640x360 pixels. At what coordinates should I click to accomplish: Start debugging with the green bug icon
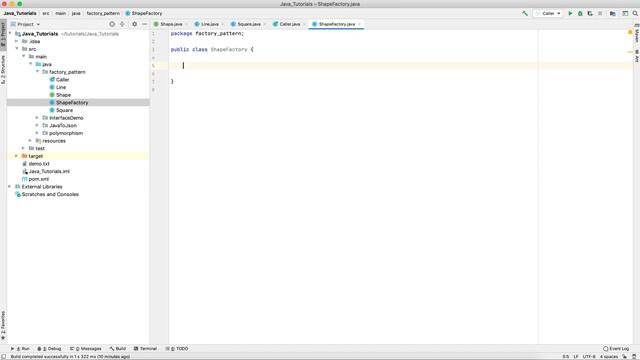coord(580,13)
